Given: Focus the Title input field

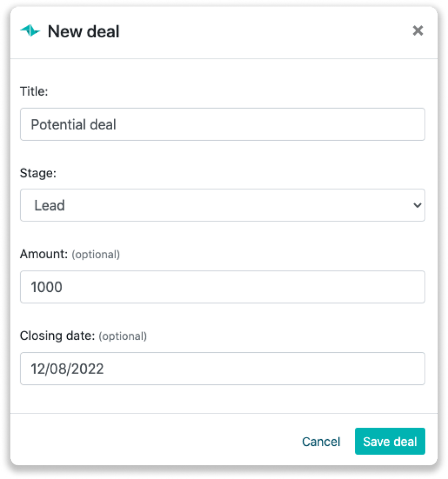Looking at the screenshot, I should (222, 125).
